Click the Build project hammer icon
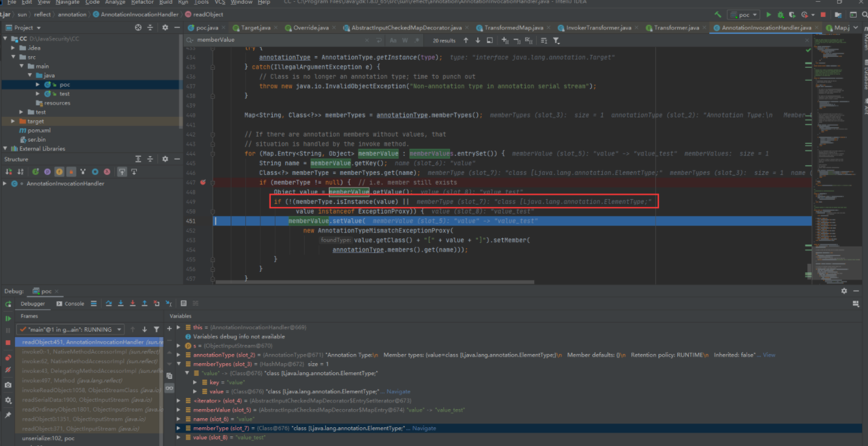The height and width of the screenshot is (446, 868). (718, 15)
